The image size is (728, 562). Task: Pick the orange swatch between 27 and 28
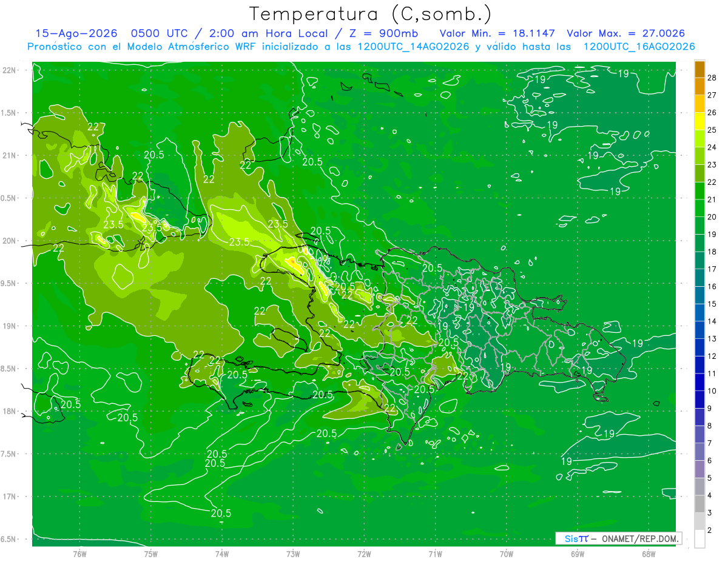[x=699, y=86]
